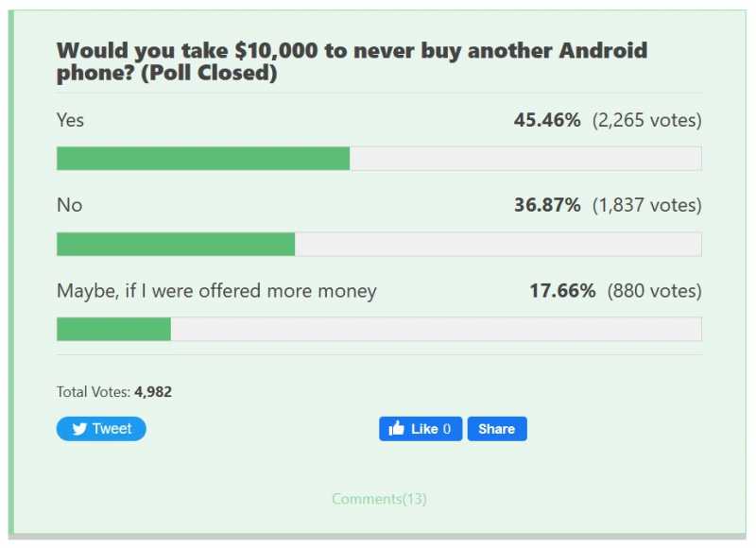This screenshot has width=756, height=548.
Task: Click the 17.66% percentage value
Action: pos(562,291)
